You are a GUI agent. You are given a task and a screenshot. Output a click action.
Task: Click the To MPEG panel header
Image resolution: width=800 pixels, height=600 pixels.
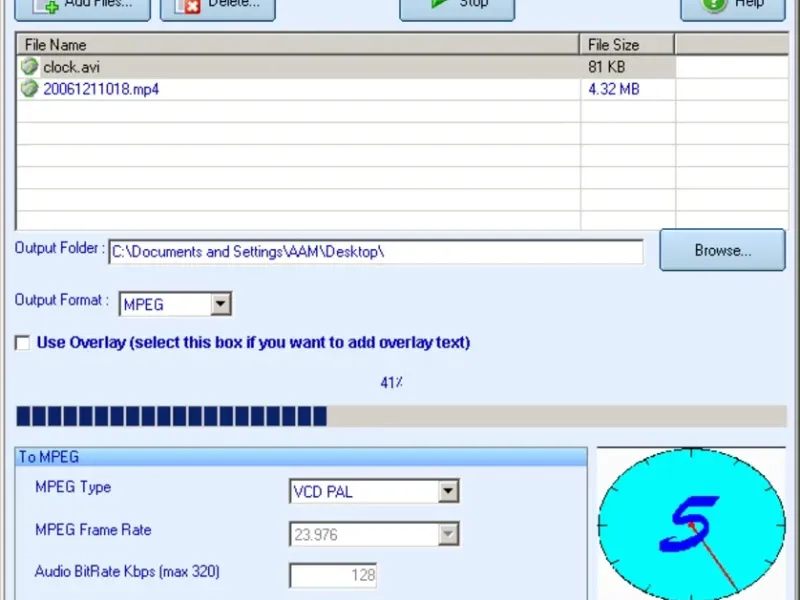tap(301, 457)
